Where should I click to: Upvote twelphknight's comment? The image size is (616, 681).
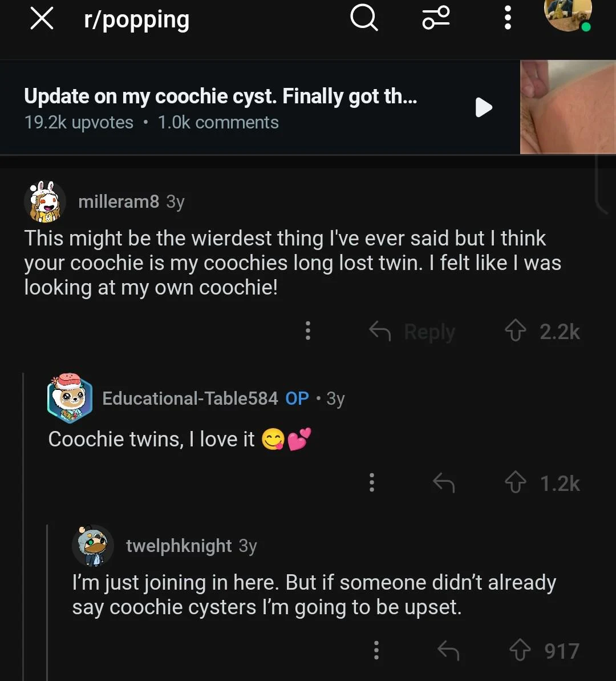[520, 650]
